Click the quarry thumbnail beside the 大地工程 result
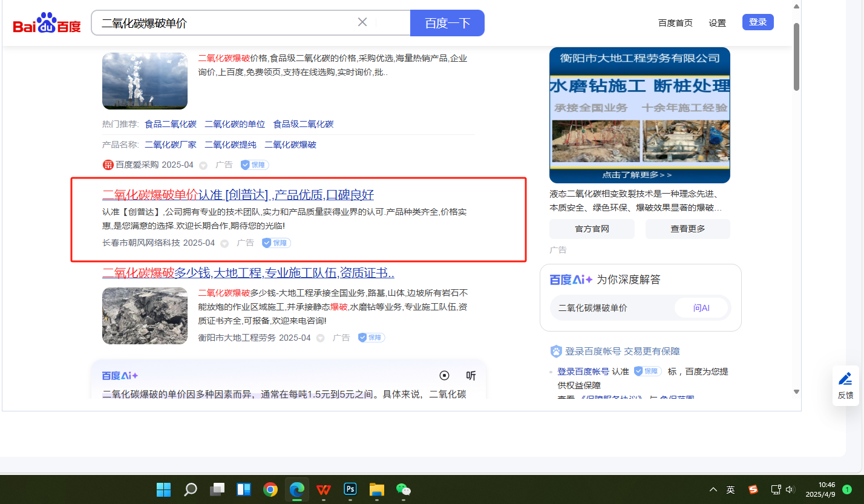 point(145,316)
